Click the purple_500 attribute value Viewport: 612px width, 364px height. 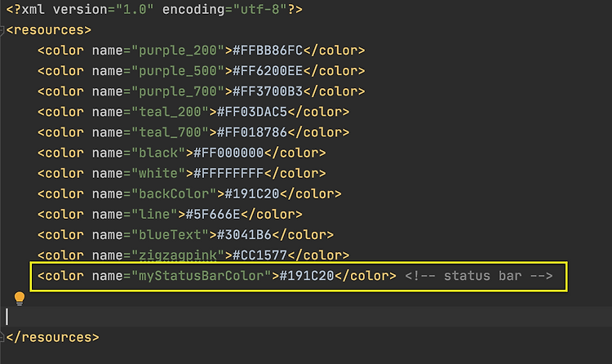point(178,71)
